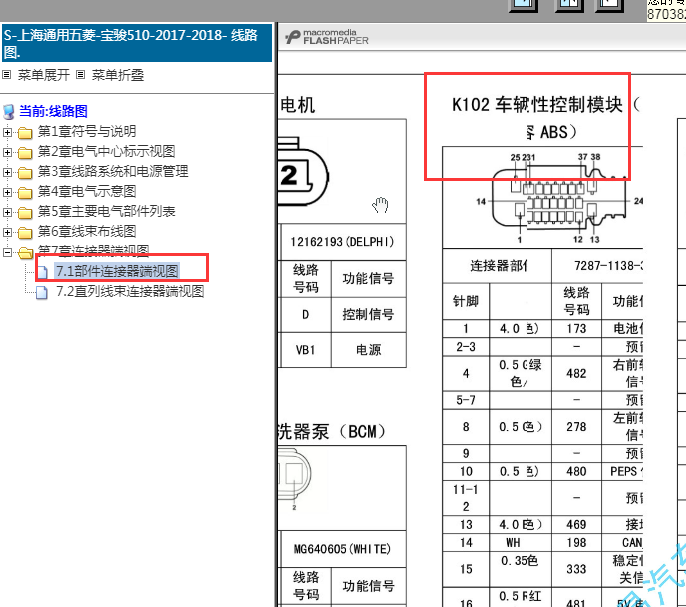Click the folder icon of 第1章符号与说明
686x607 pixels.
coord(25,132)
